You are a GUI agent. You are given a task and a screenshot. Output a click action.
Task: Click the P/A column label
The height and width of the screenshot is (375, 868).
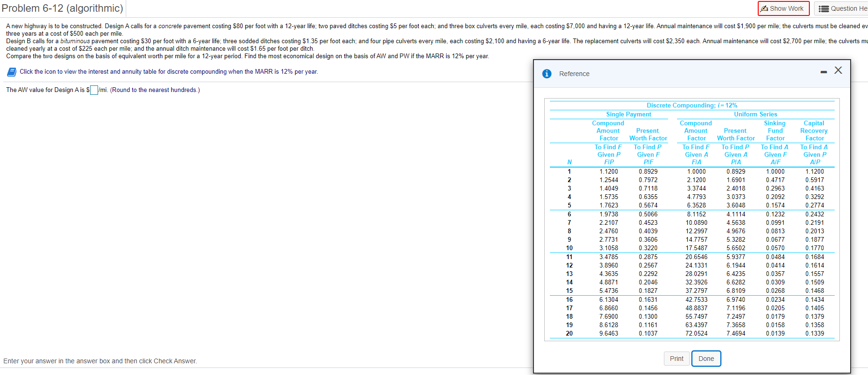tap(736, 162)
